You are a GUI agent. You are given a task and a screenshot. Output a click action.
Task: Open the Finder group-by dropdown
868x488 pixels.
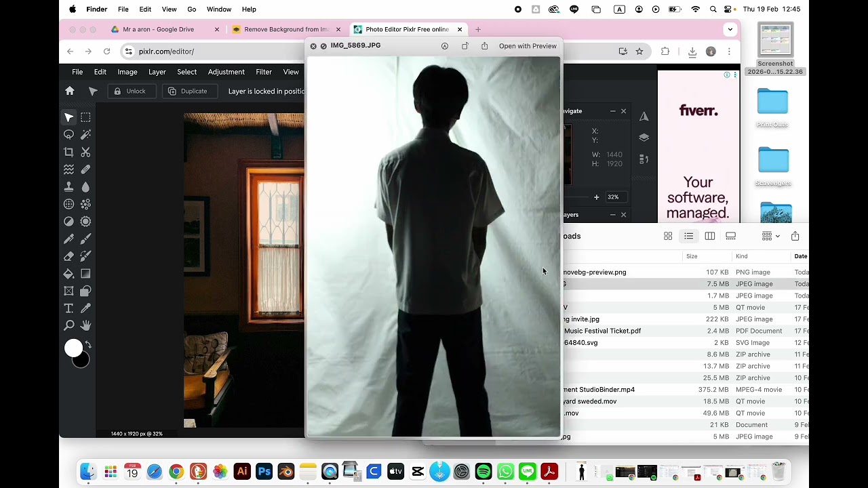point(770,236)
